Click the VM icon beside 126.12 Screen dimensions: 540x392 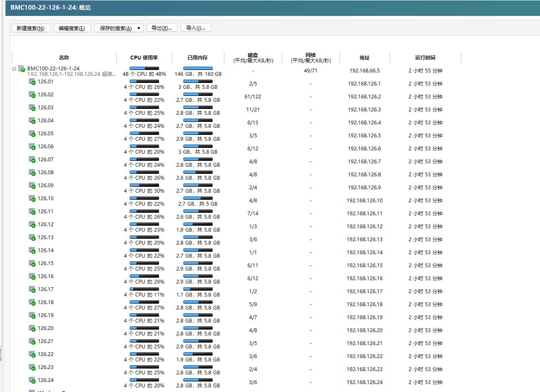coord(32,224)
